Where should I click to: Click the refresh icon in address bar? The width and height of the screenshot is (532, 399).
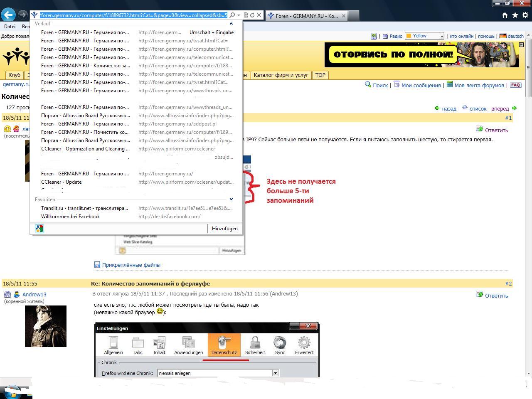tap(252, 15)
